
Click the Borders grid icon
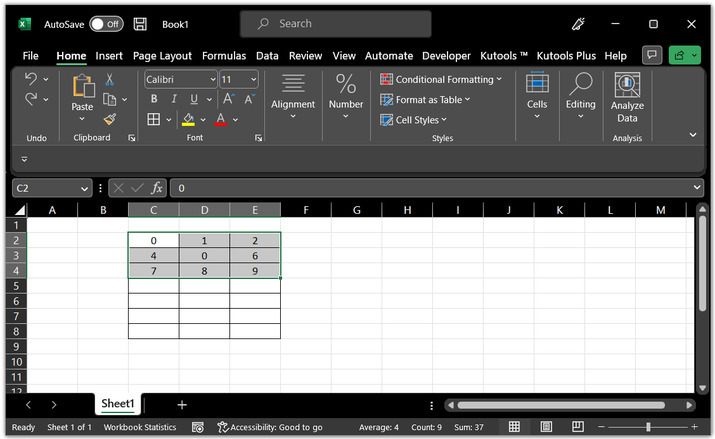point(154,119)
